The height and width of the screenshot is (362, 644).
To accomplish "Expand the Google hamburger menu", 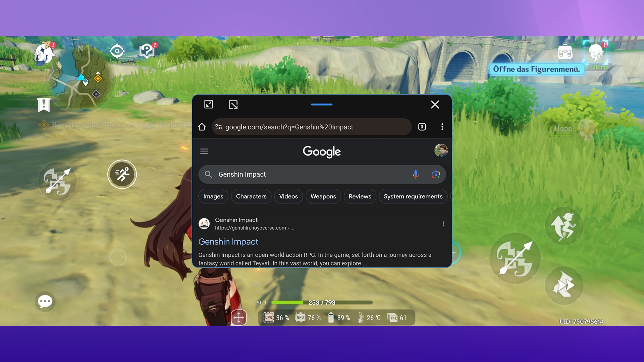I will tap(204, 151).
